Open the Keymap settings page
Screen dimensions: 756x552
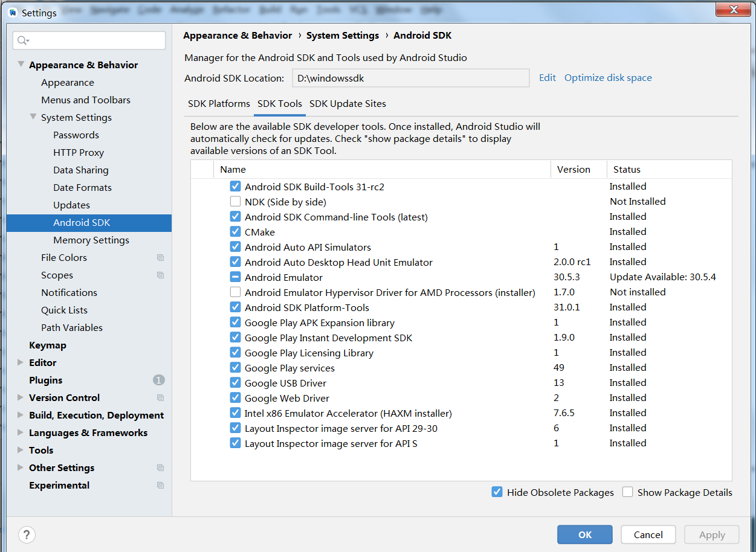tap(48, 345)
